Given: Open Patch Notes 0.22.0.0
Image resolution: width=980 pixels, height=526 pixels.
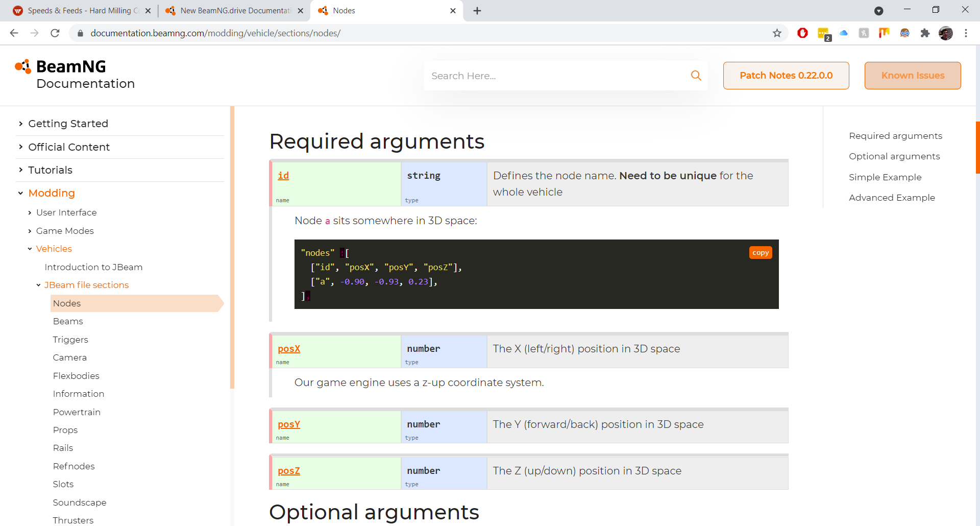Looking at the screenshot, I should [x=786, y=76].
